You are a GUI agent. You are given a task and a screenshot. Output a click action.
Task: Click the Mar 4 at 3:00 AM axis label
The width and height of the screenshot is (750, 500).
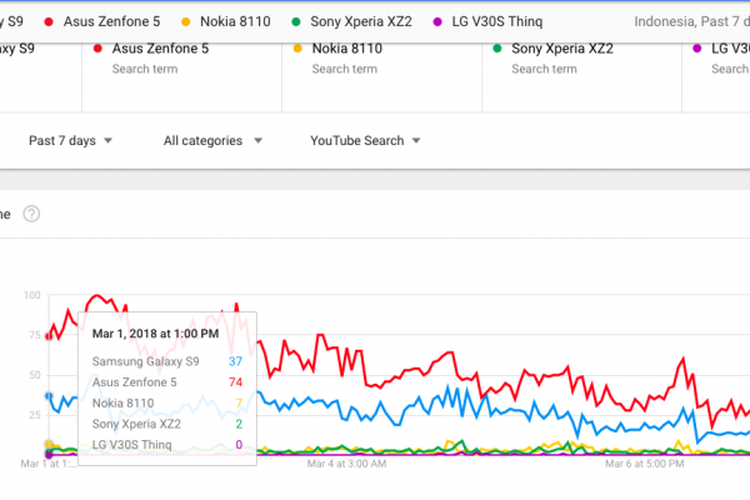click(347, 463)
